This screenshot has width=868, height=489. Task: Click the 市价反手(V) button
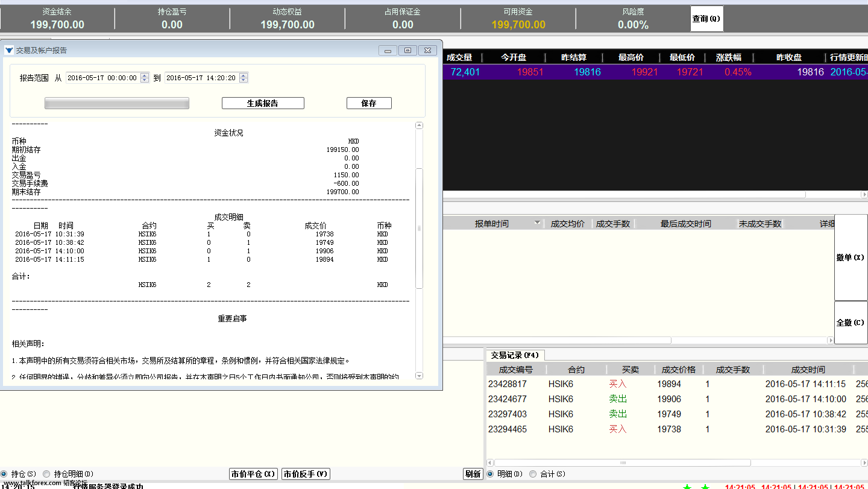306,474
